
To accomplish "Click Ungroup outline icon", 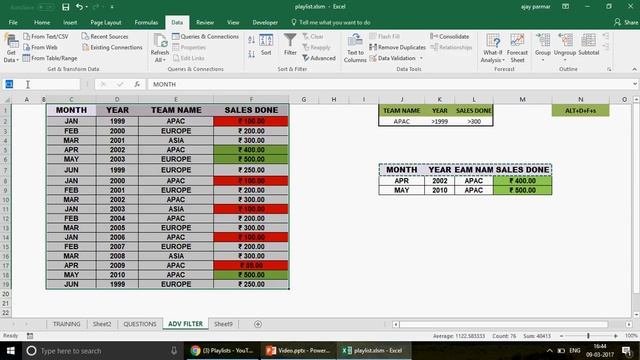I will [565, 41].
